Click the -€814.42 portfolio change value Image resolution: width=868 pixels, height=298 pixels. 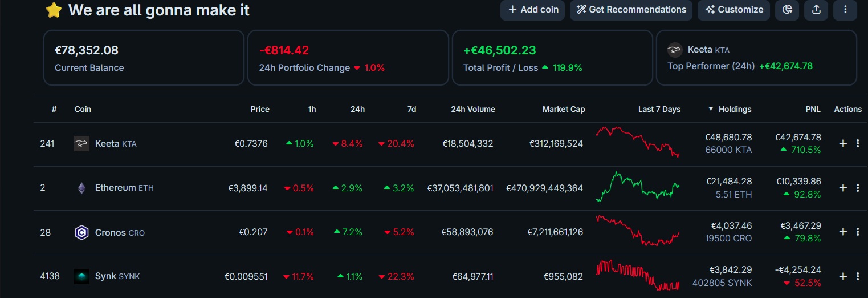point(284,50)
